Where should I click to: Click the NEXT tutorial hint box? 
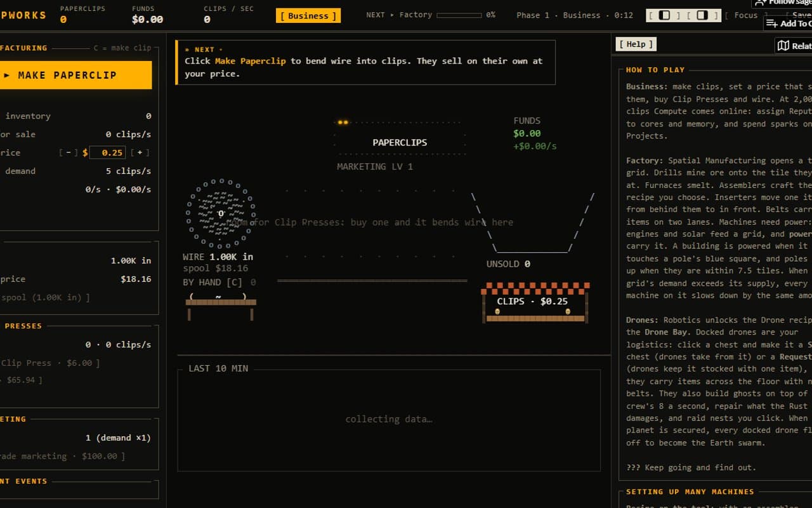pyautogui.click(x=365, y=62)
